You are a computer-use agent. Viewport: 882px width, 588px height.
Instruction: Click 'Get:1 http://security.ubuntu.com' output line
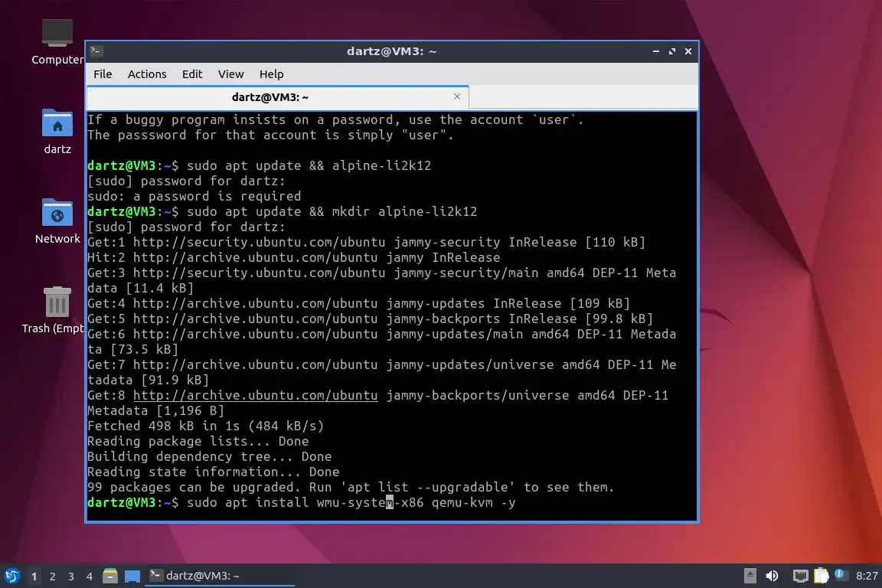(366, 243)
